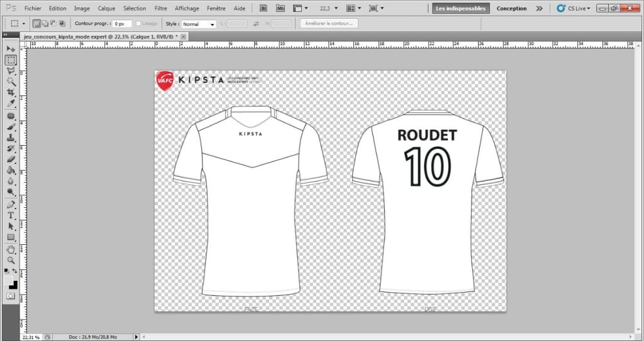Click the foreground color swatch
The width and height of the screenshot is (644, 341).
pos(8,279)
